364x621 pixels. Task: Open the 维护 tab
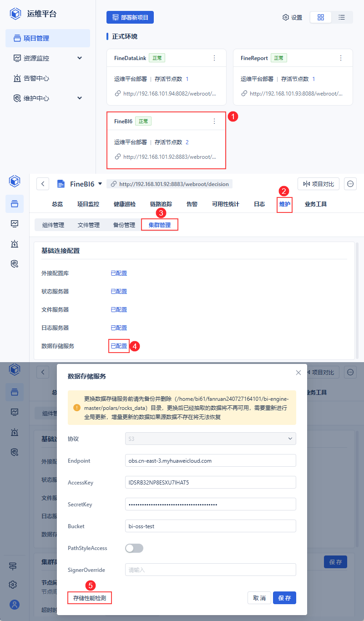coord(285,204)
